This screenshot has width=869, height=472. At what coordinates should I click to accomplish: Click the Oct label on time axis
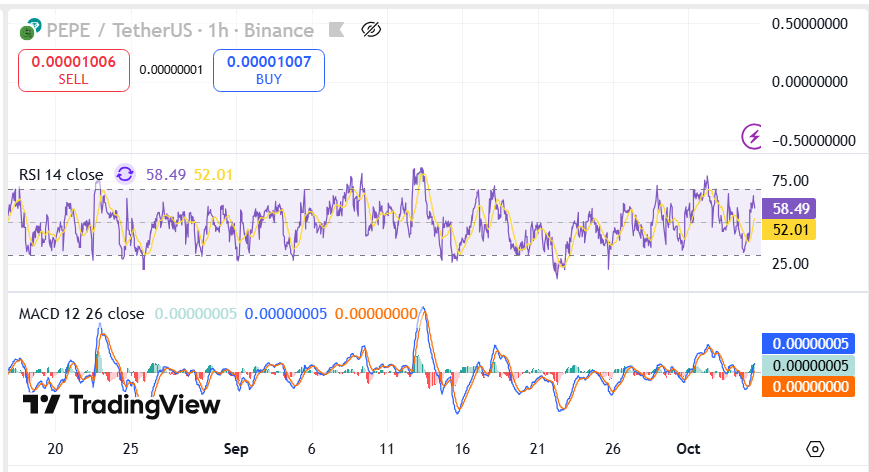686,449
